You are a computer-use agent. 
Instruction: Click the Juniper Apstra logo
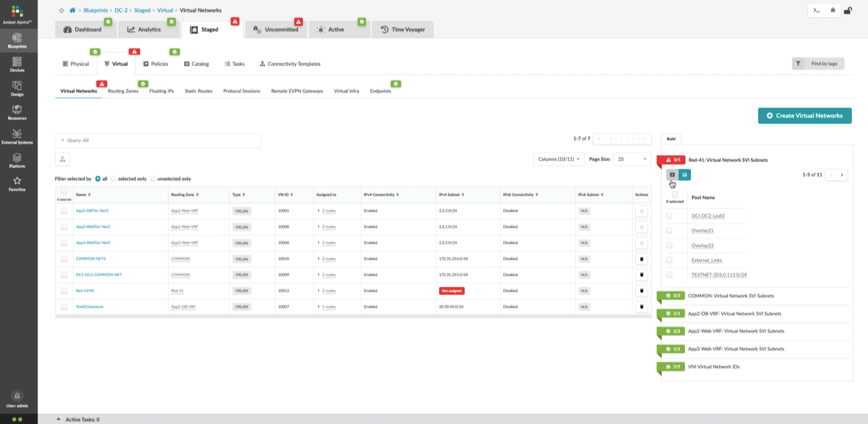[17, 14]
